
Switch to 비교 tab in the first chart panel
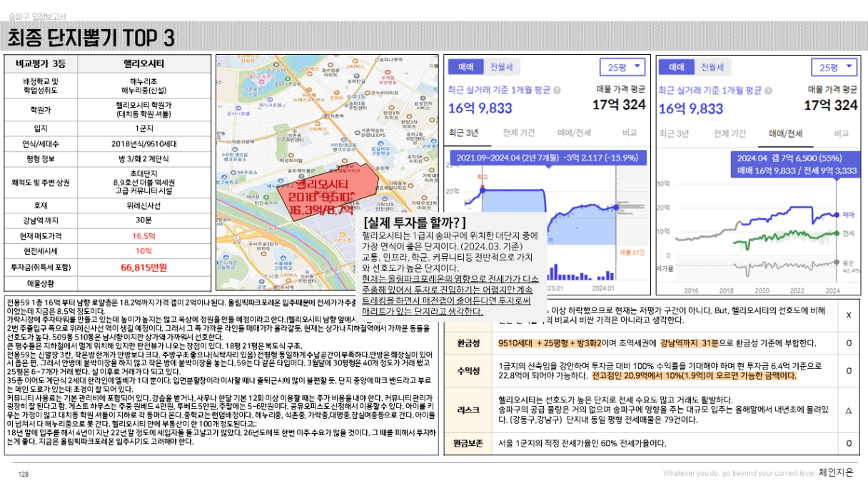coord(630,133)
